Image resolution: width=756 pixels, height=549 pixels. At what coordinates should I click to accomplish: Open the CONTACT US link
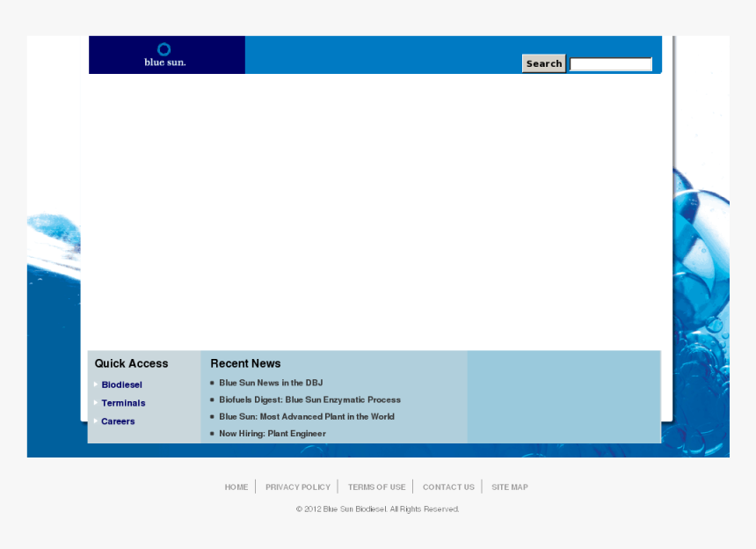point(448,487)
